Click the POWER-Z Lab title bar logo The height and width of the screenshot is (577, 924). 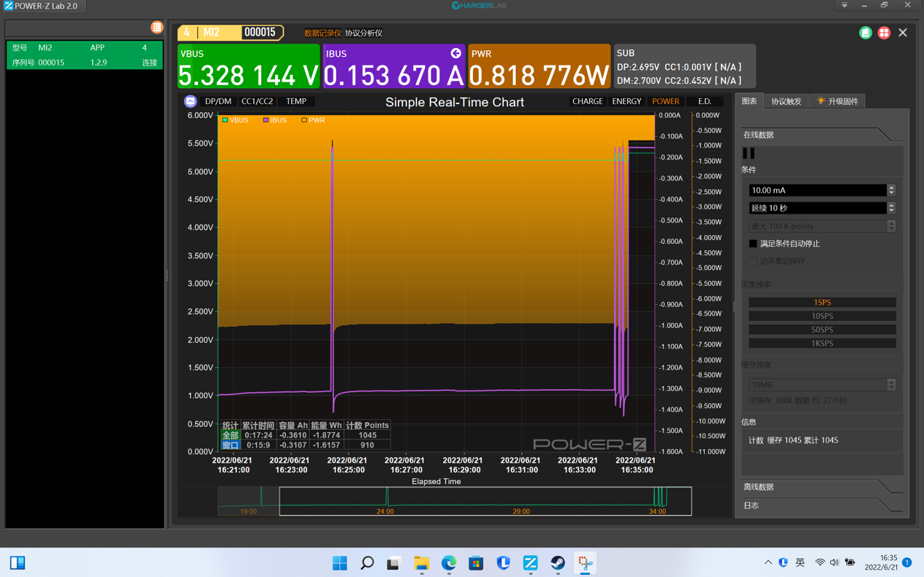[8, 6]
